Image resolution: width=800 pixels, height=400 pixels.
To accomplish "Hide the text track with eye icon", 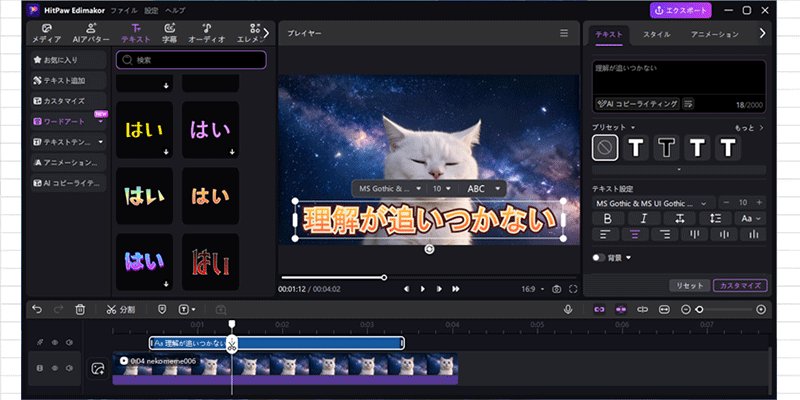I will (55, 342).
